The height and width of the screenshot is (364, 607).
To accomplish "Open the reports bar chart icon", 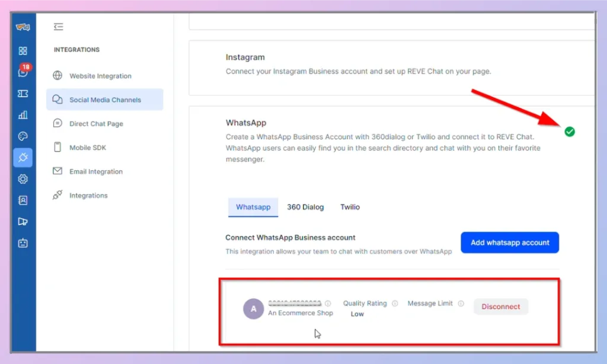I will [x=23, y=115].
